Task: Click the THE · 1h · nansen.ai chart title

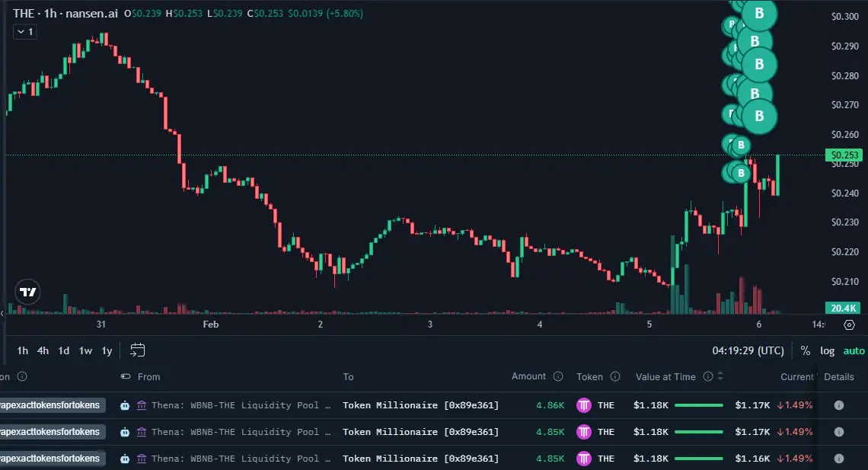Action: [65, 13]
